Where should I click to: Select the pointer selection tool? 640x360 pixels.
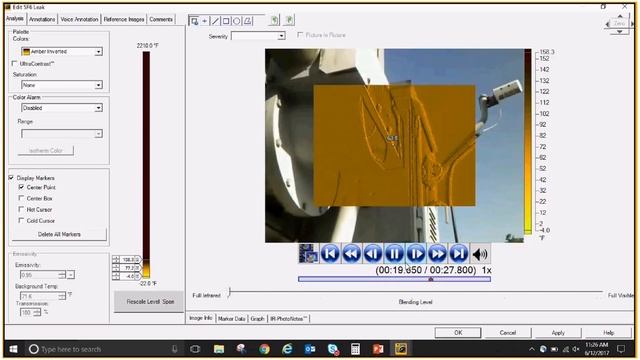point(194,21)
